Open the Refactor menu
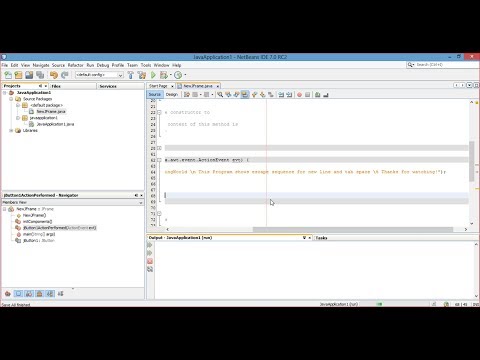This screenshot has height=360, width=480. click(x=76, y=65)
